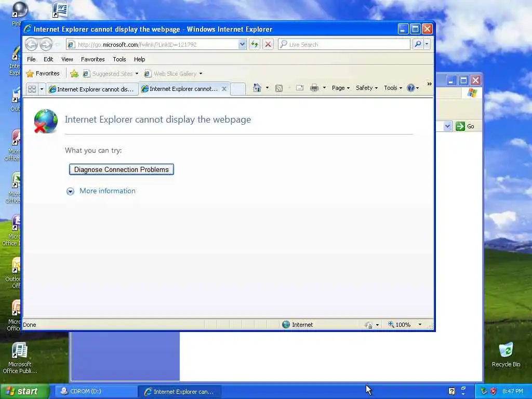Open the address dropdown in background window
The height and width of the screenshot is (399, 532).
(447, 126)
